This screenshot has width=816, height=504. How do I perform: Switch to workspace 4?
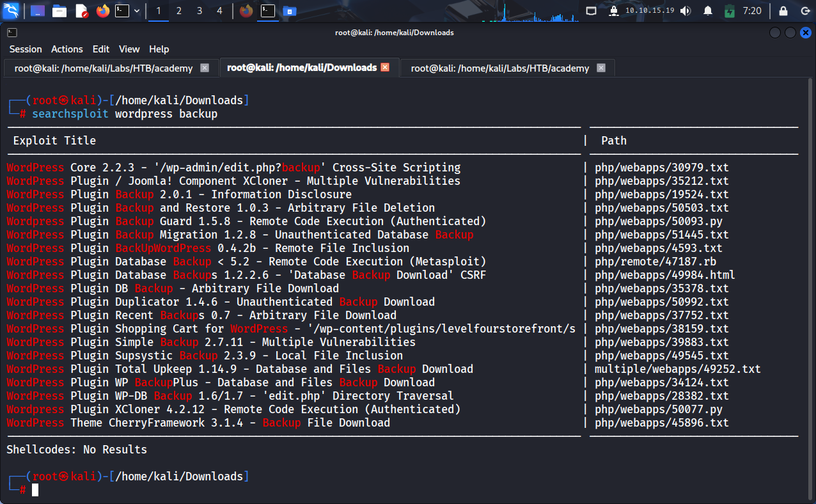pyautogui.click(x=220, y=11)
